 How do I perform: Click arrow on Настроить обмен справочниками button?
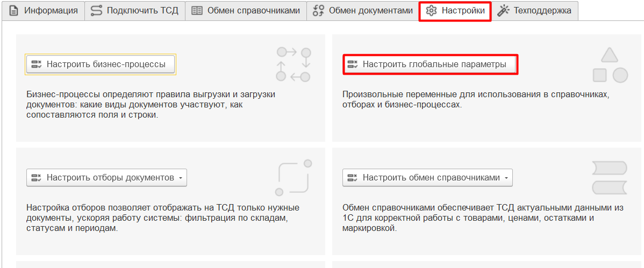[x=506, y=178]
